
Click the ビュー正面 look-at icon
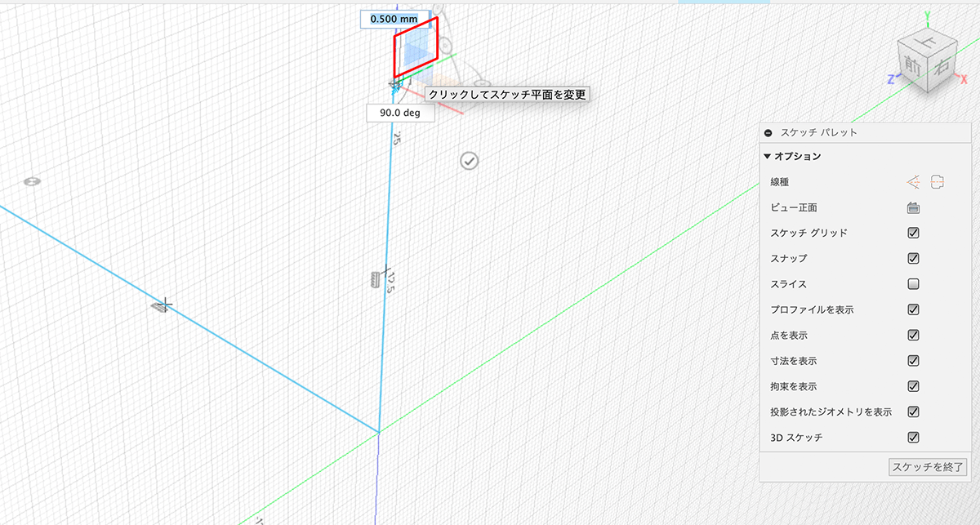click(x=914, y=207)
